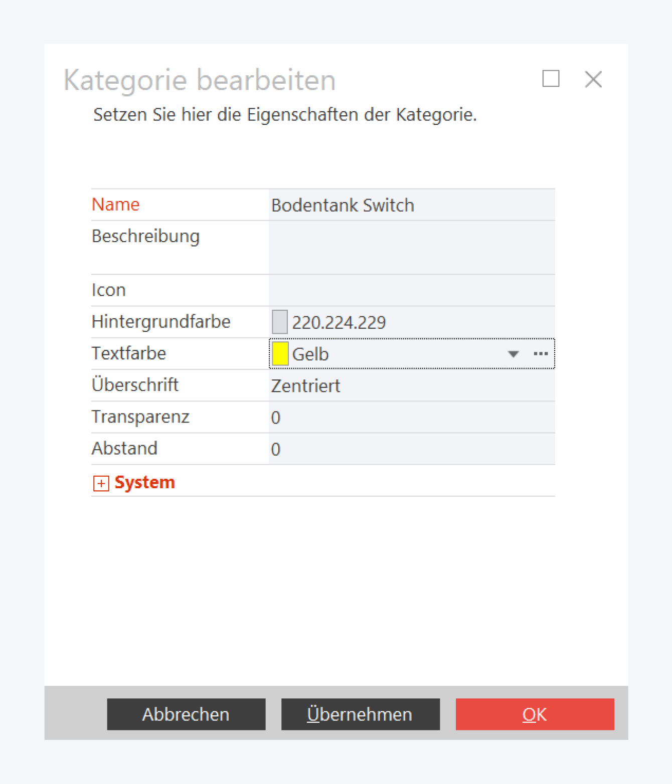Image resolution: width=672 pixels, height=784 pixels.
Task: Confirm with the red OK button
Action: pyautogui.click(x=535, y=714)
